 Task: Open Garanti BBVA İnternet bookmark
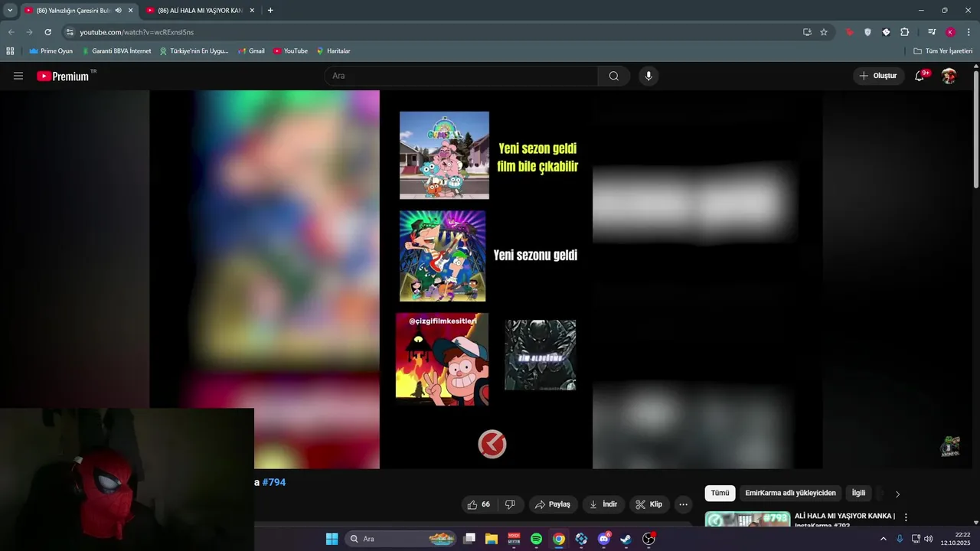pyautogui.click(x=116, y=51)
